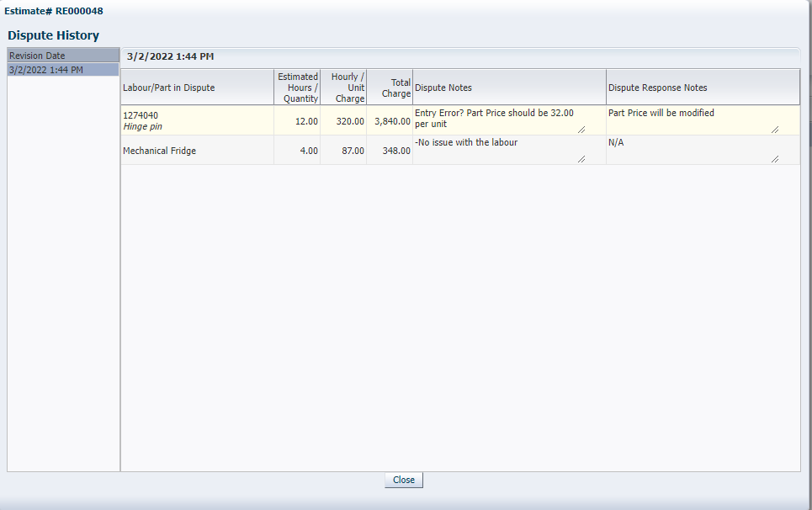Click the 3/2/2022 1:44 PM panel header

tap(170, 56)
